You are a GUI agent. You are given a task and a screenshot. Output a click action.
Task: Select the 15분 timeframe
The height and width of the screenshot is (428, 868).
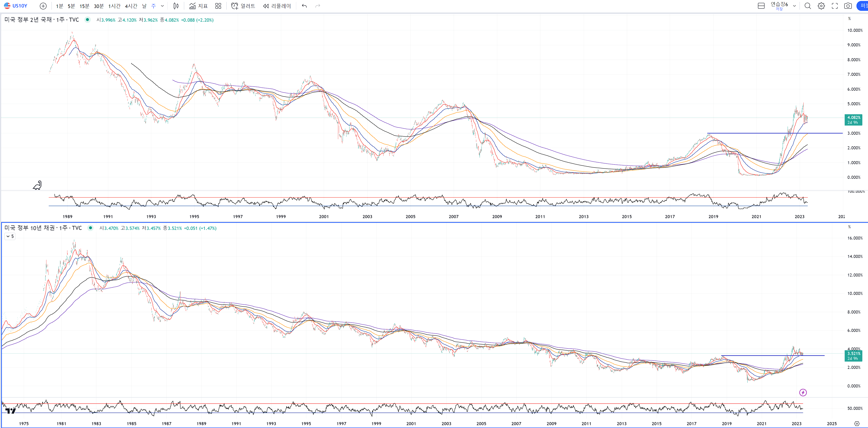84,6
